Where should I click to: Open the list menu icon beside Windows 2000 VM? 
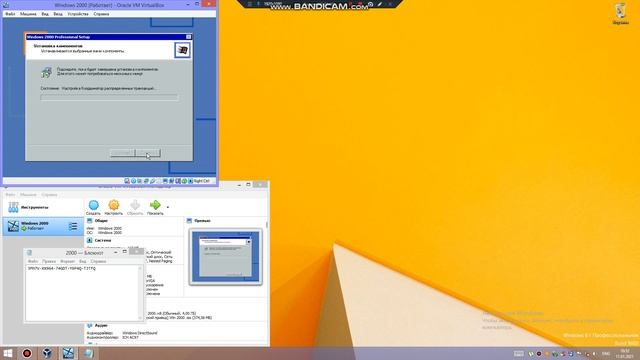73,226
